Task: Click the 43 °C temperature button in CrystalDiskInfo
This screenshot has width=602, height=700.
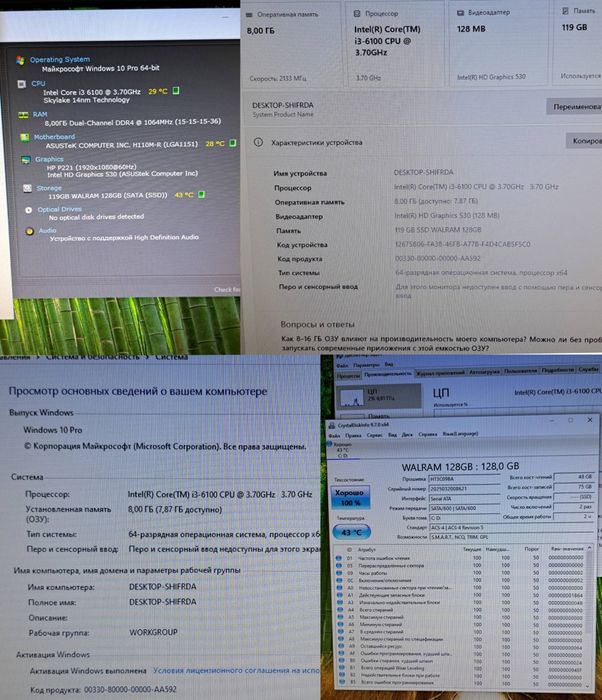Action: tap(351, 532)
